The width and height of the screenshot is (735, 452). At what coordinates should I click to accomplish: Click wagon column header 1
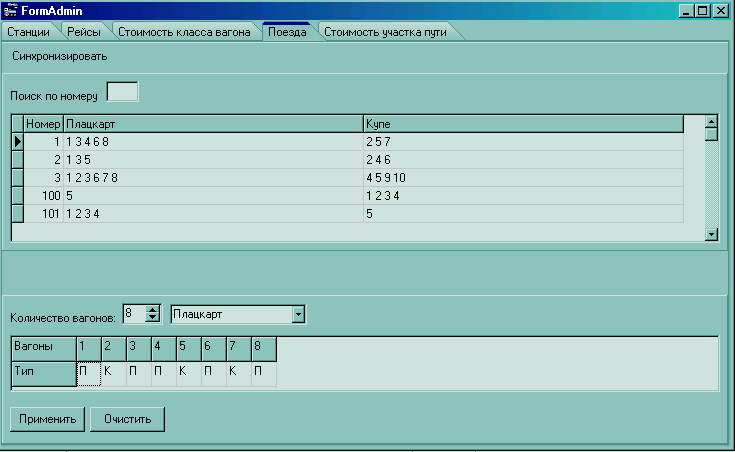click(89, 349)
